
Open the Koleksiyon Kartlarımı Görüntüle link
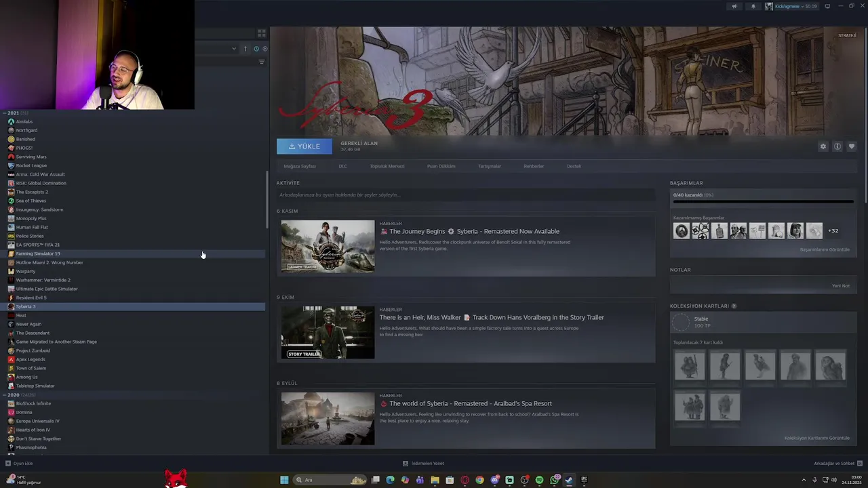[x=817, y=438]
